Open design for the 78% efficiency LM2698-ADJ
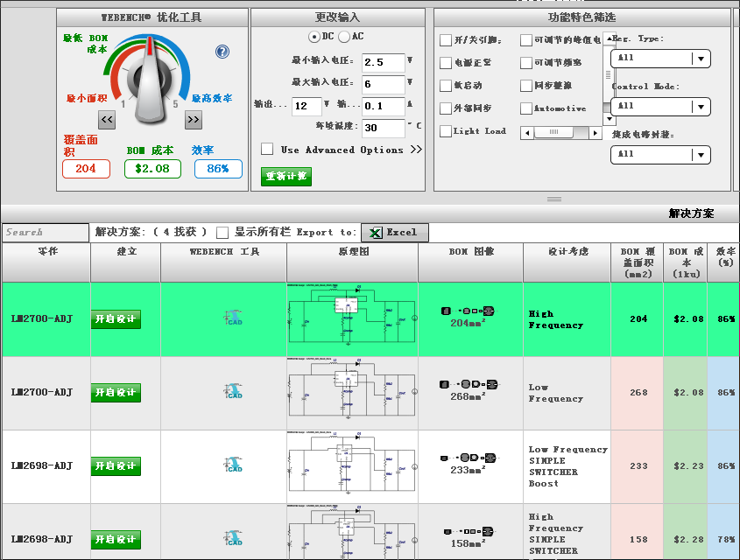Image resolution: width=740 pixels, height=560 pixels. 116,539
